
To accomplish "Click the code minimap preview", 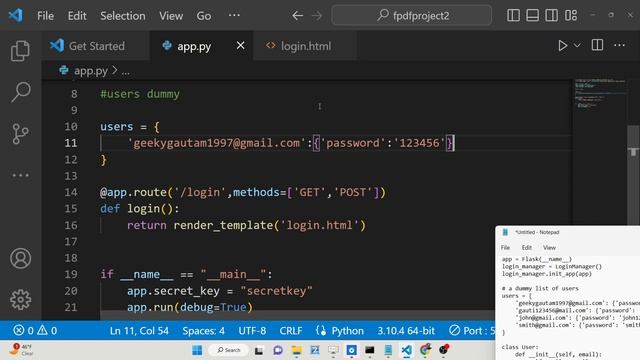I will (x=599, y=94).
